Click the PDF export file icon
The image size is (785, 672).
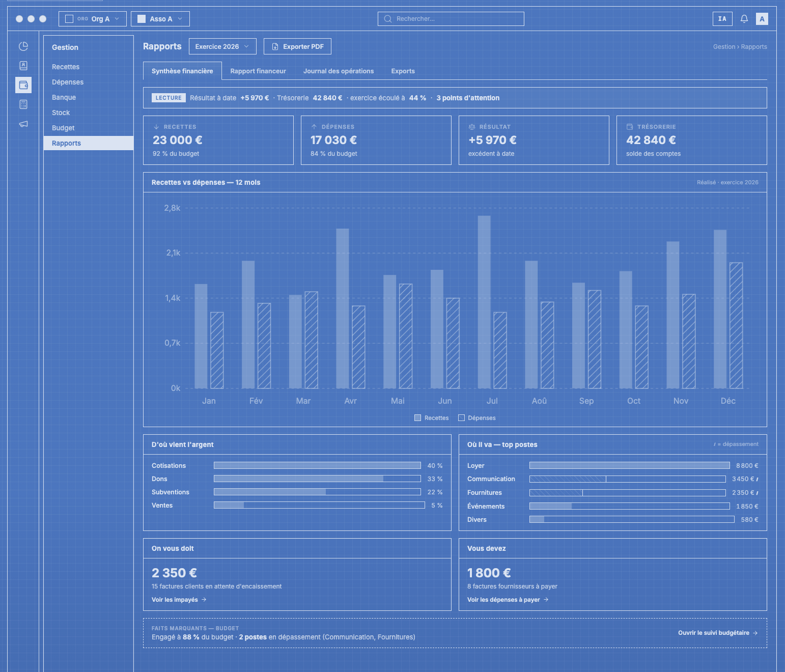(x=275, y=46)
